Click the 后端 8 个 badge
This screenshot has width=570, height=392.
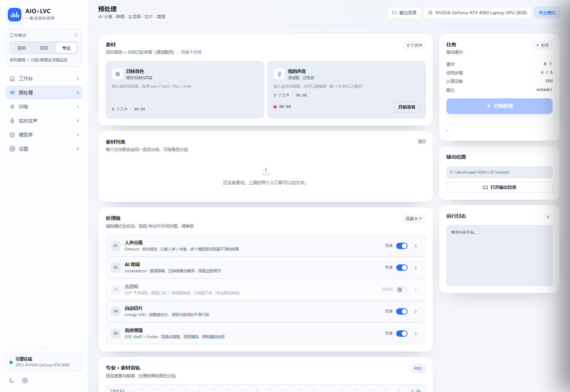click(x=414, y=219)
